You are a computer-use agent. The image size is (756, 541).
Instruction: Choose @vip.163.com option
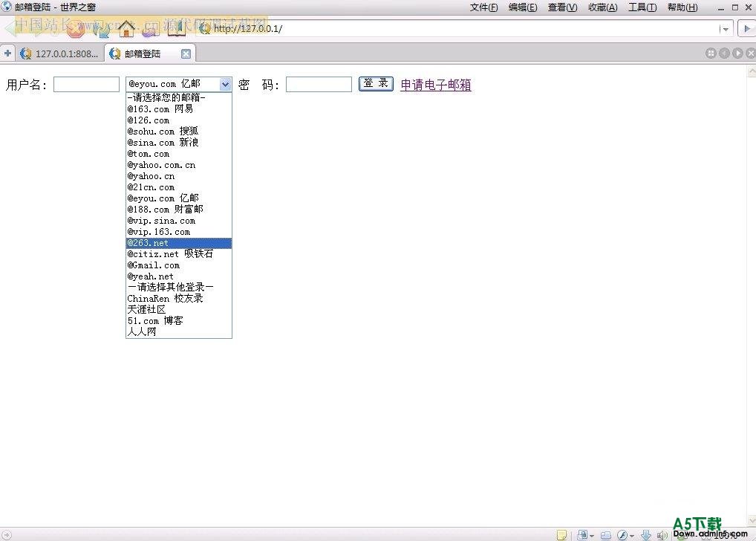click(179, 232)
